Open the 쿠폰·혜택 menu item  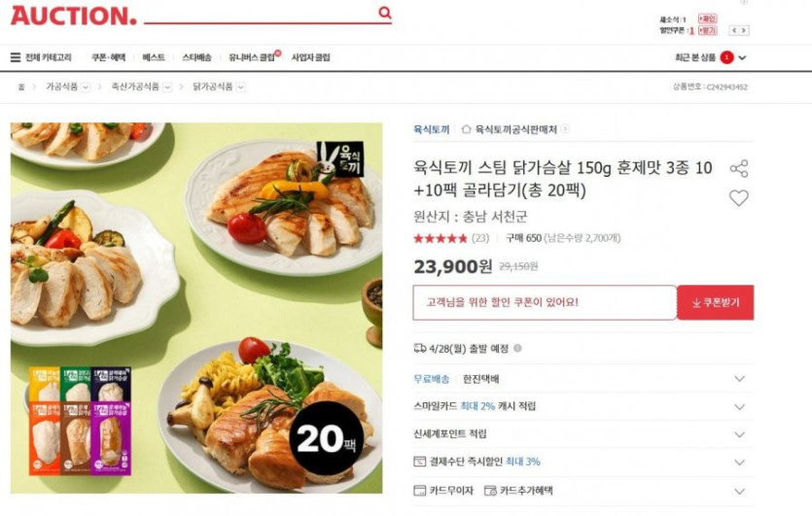108,57
